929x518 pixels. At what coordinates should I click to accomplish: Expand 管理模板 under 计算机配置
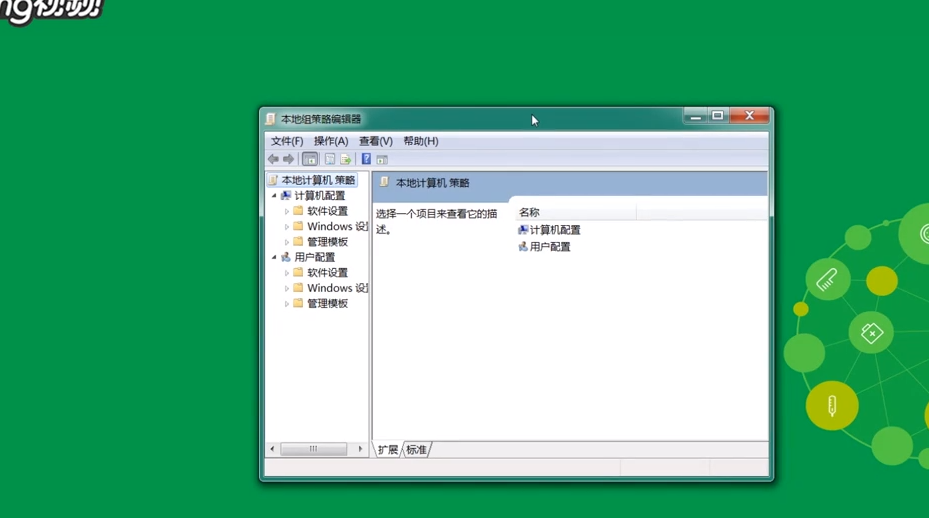pos(287,242)
